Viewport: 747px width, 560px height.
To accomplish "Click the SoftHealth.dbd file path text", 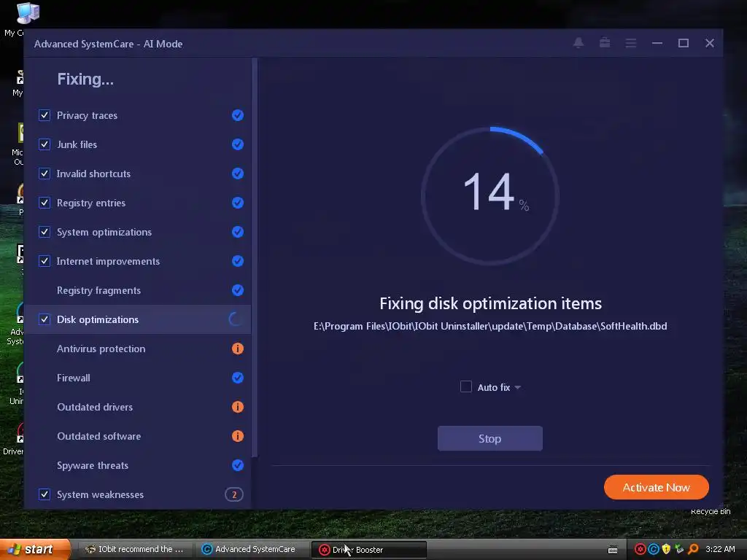I will coord(490,326).
